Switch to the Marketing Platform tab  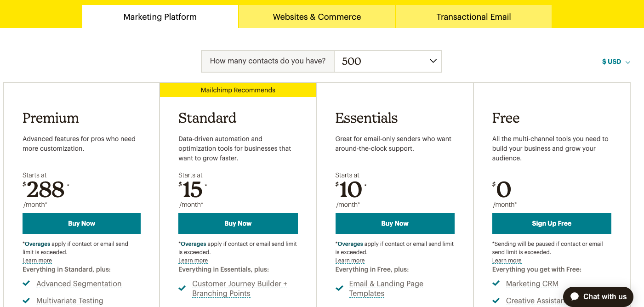click(160, 17)
